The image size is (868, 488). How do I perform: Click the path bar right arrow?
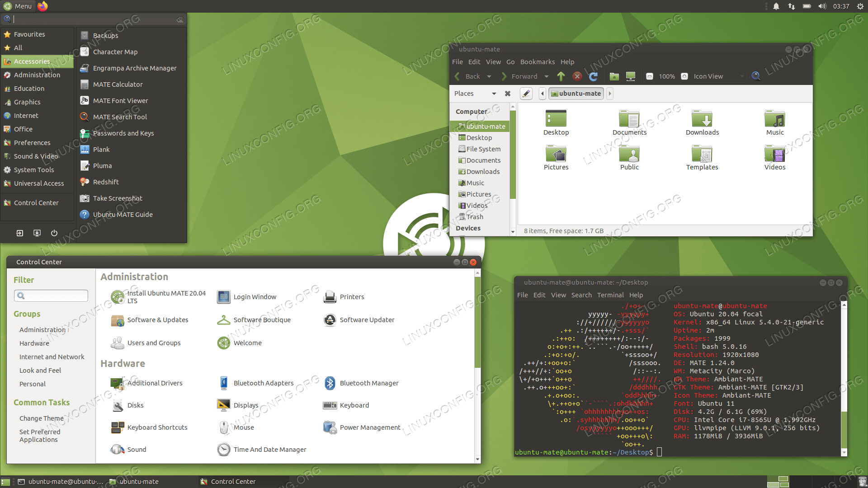(610, 94)
